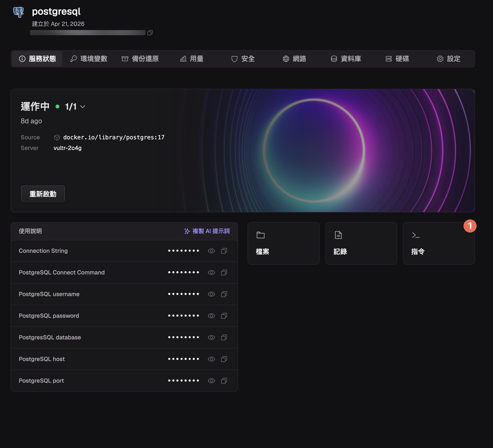Copy the PostgreSQL port value
The width and height of the screenshot is (493, 448).
(224, 381)
